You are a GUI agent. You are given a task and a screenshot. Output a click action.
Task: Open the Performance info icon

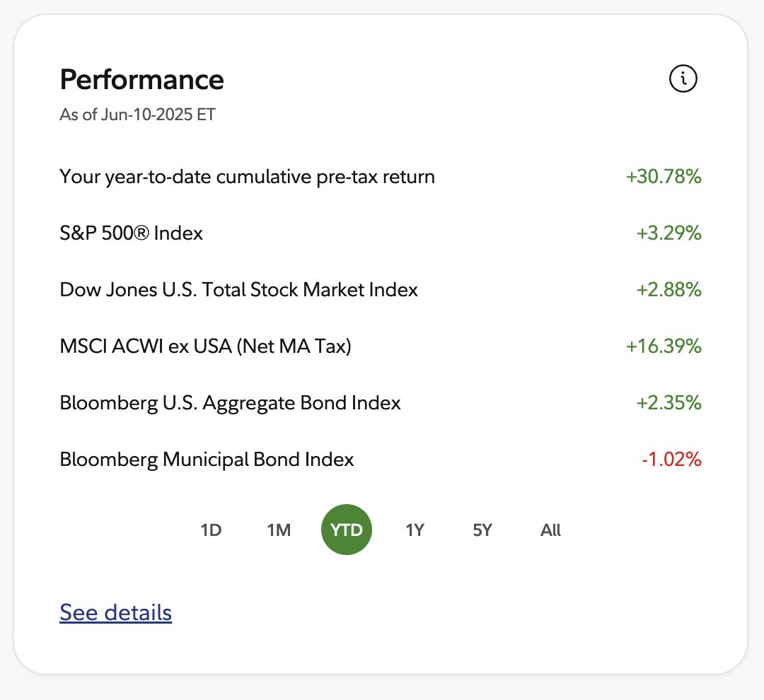click(683, 78)
